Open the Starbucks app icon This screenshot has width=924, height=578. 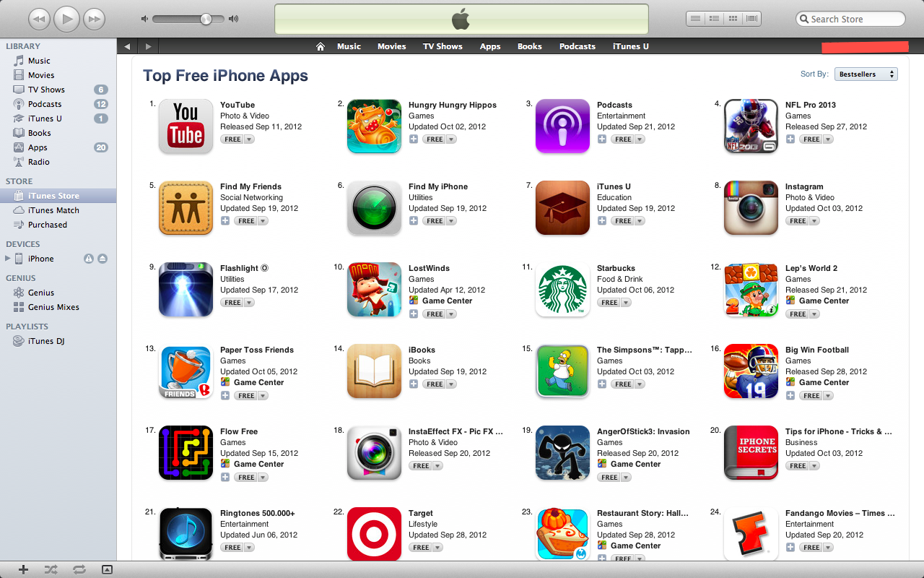point(562,290)
